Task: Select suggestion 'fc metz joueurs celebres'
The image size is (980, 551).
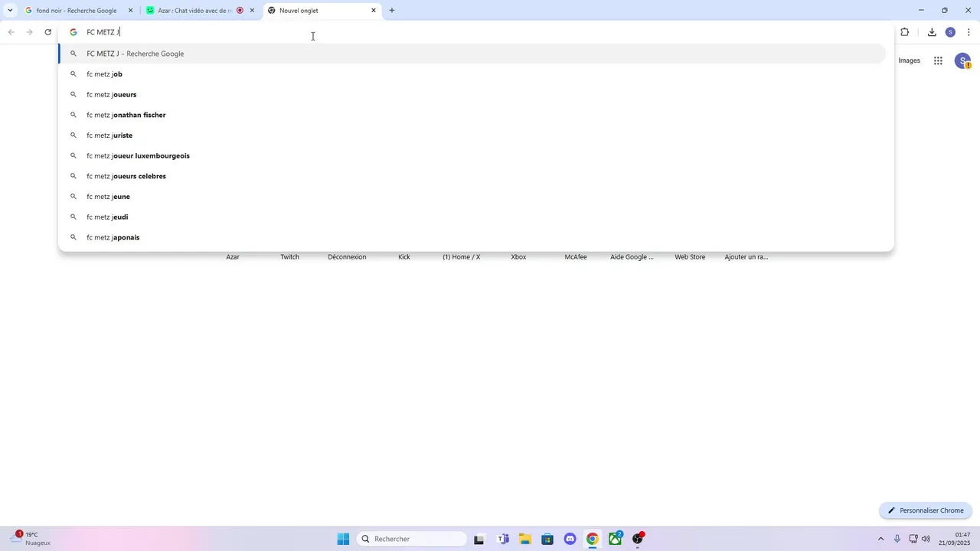Action: pos(472,176)
